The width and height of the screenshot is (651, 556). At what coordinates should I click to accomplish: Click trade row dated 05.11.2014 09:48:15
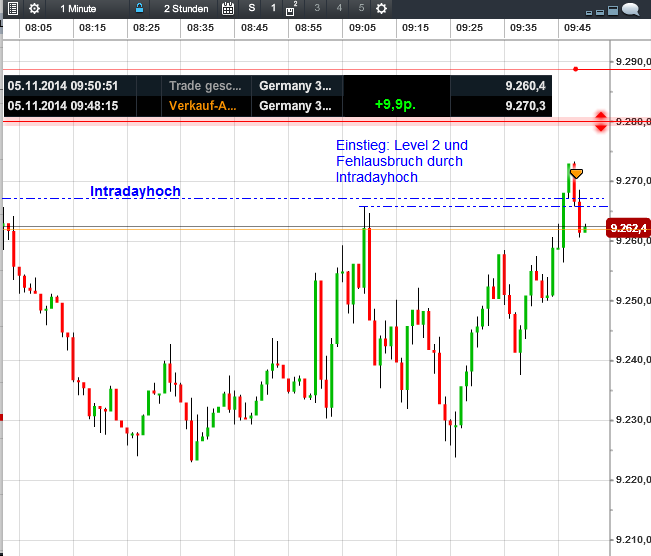point(277,106)
